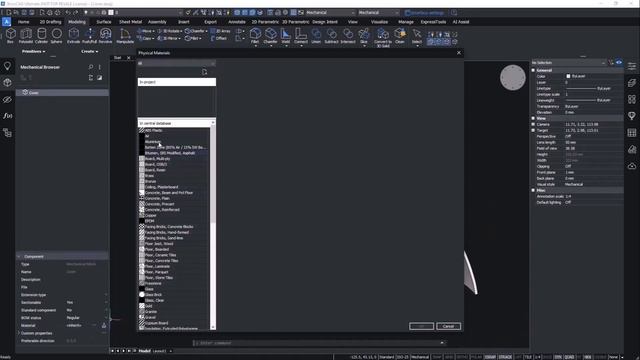Screen dimensions: 640x360
Task: Click the LookFrom view navigation widget
Action: pyautogui.click(x=513, y=78)
